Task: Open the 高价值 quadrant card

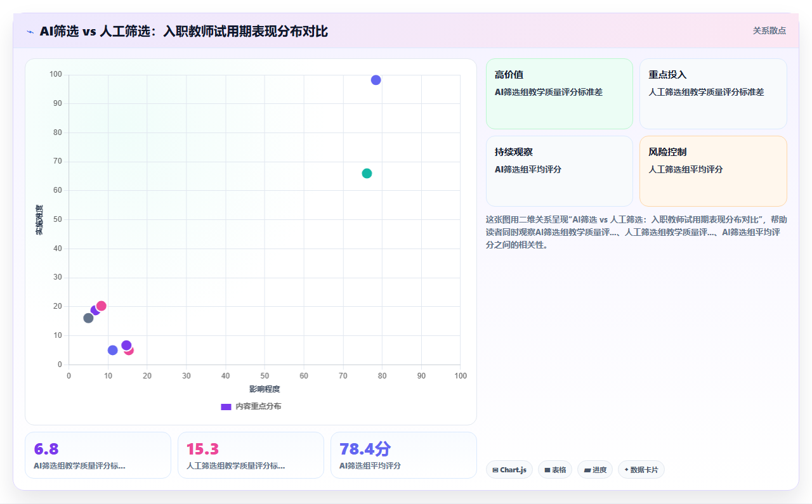Action: (x=560, y=94)
